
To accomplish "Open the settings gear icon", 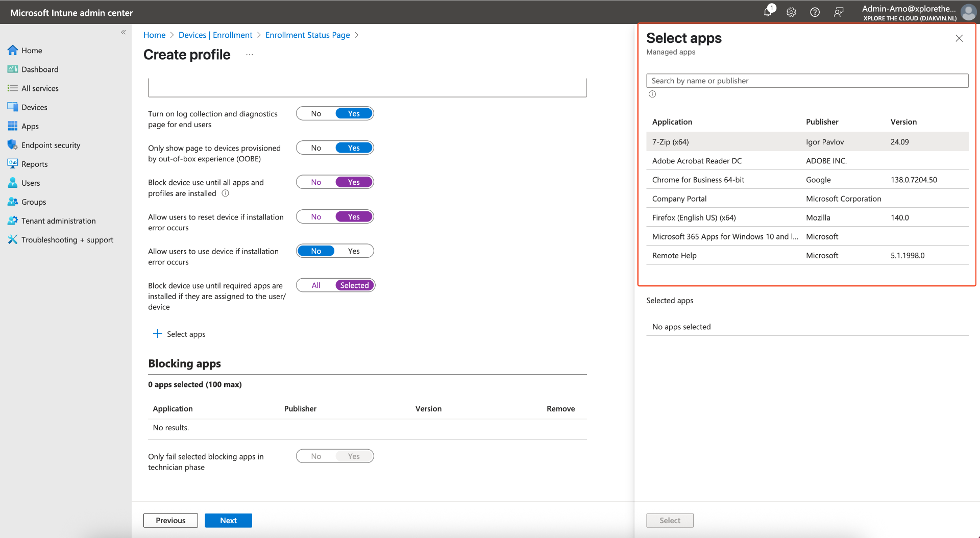I will click(791, 12).
